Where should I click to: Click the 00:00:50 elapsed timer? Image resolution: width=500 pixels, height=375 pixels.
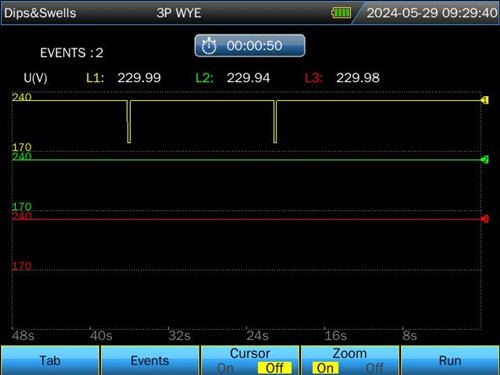[250, 46]
